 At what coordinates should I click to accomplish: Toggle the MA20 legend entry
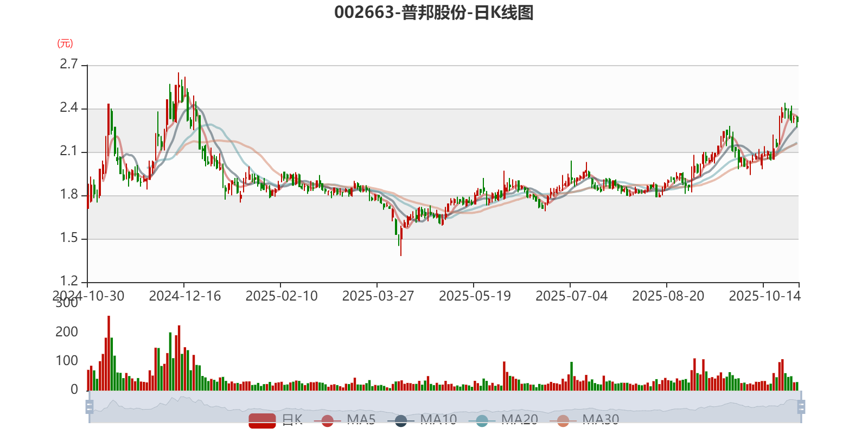[x=503, y=420]
